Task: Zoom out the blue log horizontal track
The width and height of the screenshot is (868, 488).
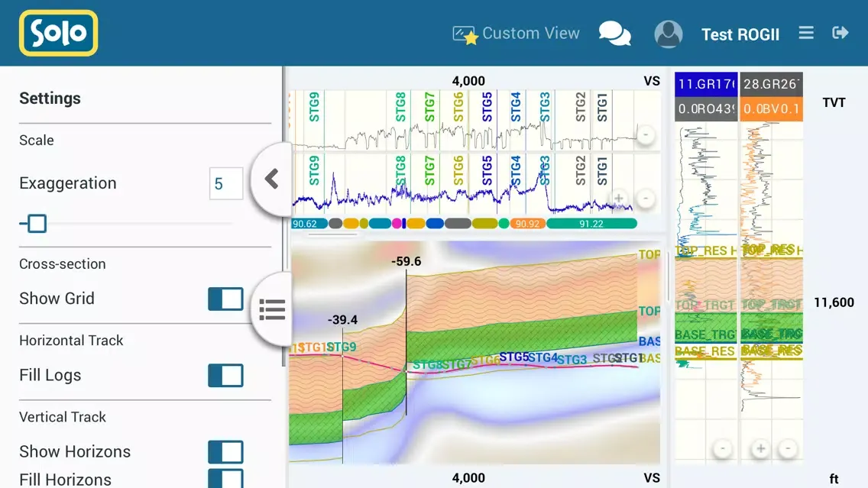Action: click(646, 198)
